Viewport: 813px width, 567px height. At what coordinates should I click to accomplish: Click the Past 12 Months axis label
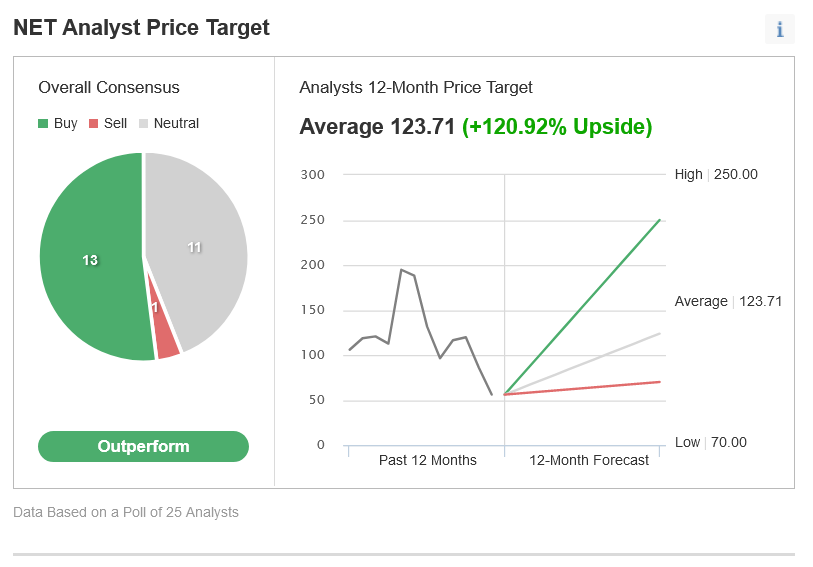427,460
